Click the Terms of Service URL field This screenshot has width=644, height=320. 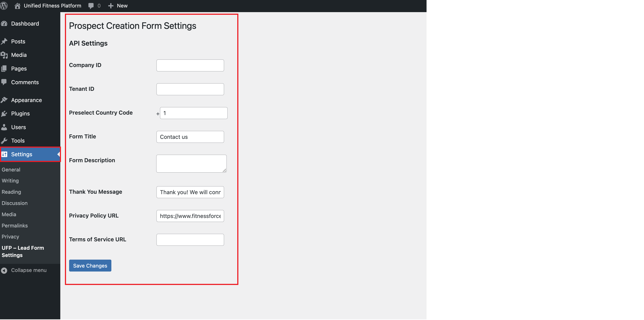[190, 240]
